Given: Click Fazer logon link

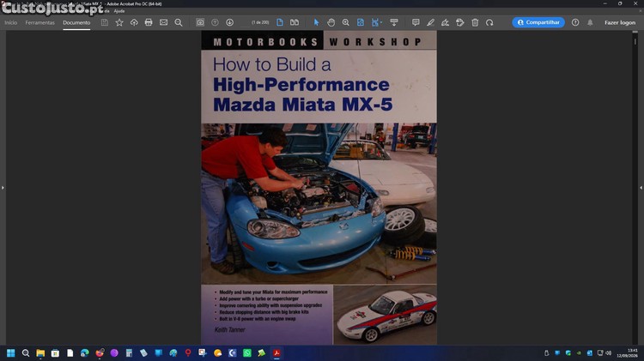Looking at the screenshot, I should pos(620,22).
